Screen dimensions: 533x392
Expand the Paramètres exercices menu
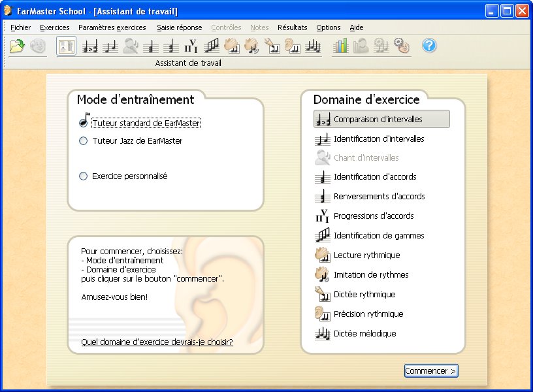point(112,27)
